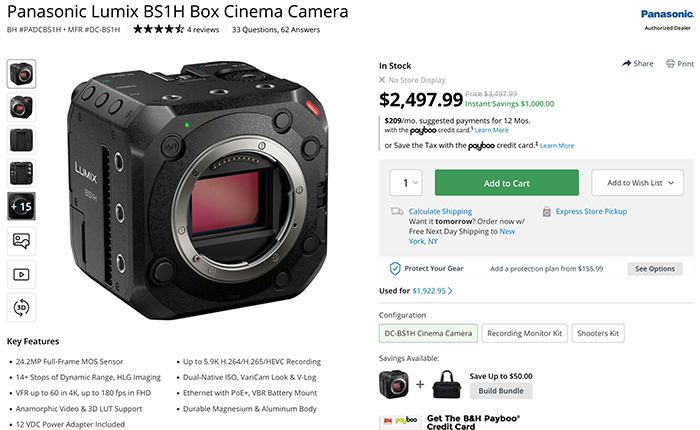Click the Protect Your Gear shield icon
Screen dimensions: 700x430
(395, 268)
